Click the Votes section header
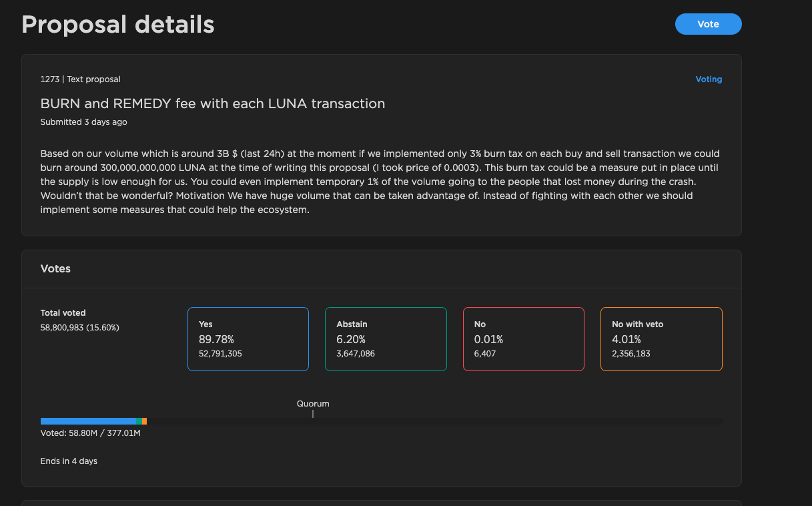Viewport: 812px width, 506px height. pos(55,268)
